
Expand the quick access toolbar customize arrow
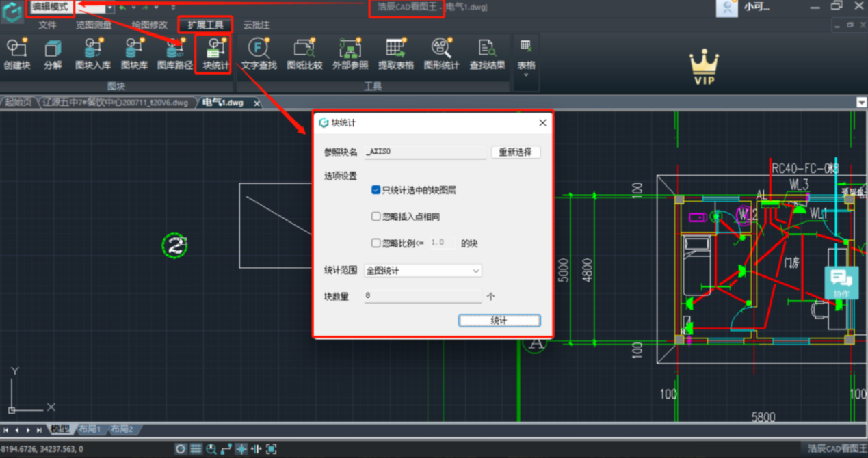click(x=173, y=7)
